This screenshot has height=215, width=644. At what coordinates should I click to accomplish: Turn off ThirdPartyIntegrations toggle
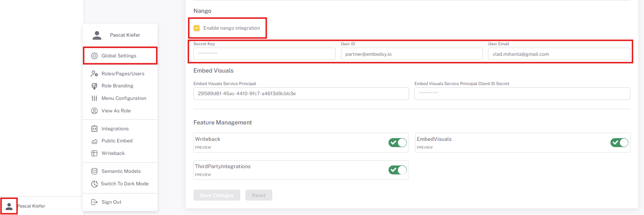click(x=397, y=170)
